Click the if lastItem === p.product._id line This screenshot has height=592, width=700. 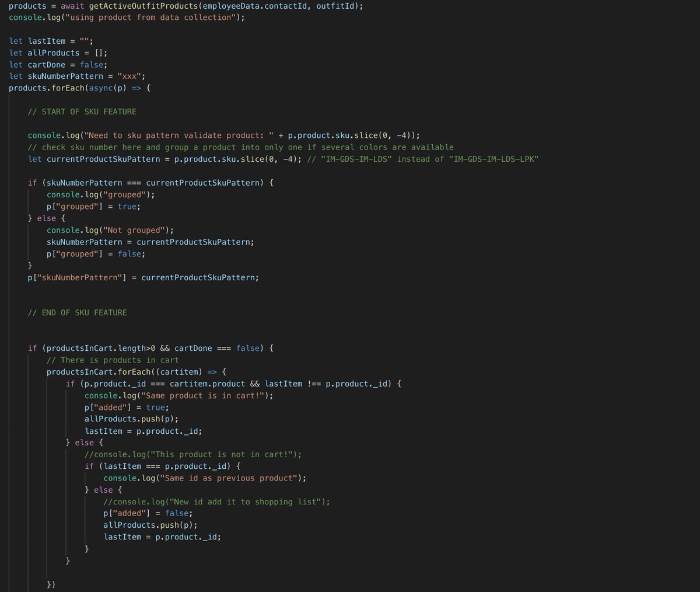point(163,466)
